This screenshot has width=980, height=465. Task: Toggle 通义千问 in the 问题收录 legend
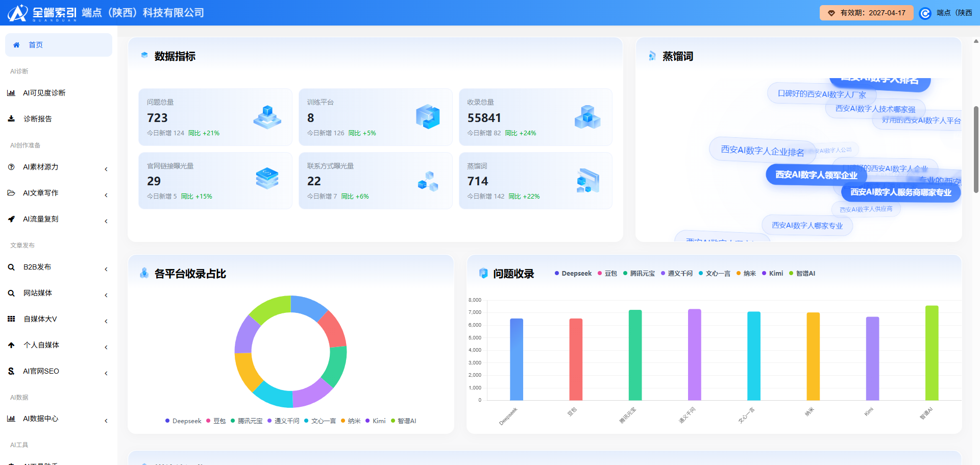677,274
